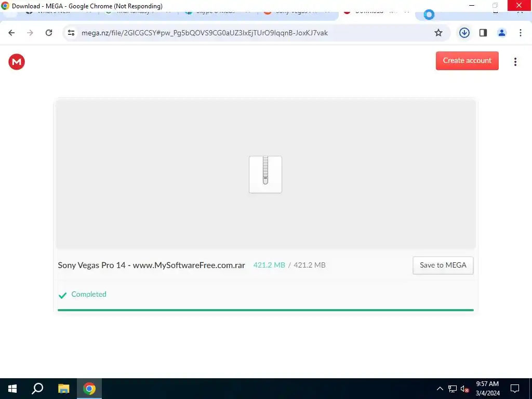
Task: Click the Completed status text
Action: coord(89,294)
